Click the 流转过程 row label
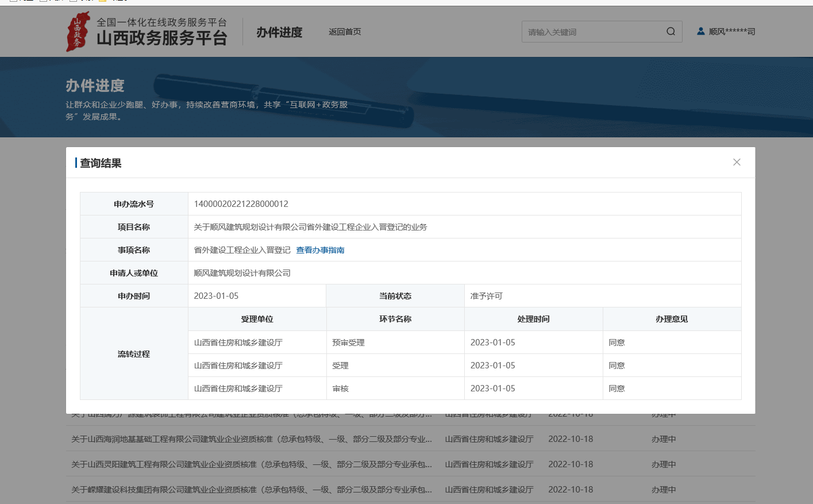 pyautogui.click(x=134, y=354)
